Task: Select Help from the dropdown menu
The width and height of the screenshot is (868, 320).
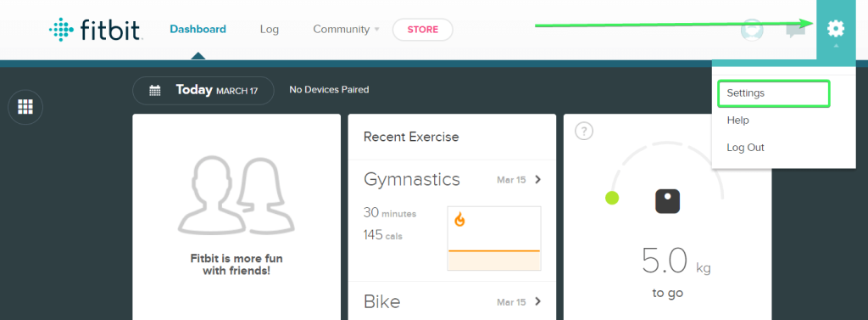Action: [x=738, y=121]
